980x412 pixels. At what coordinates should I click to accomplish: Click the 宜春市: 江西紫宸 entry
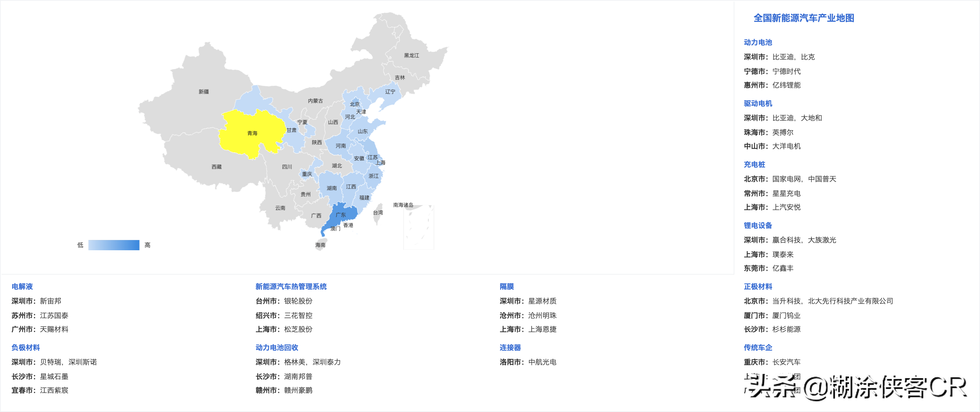pyautogui.click(x=40, y=390)
